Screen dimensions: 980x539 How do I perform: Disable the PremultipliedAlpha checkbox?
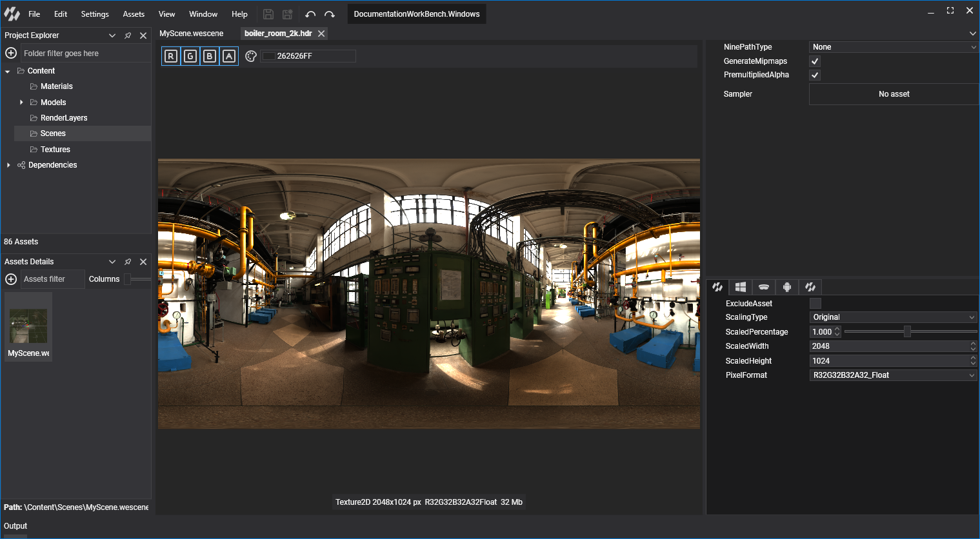pos(815,75)
